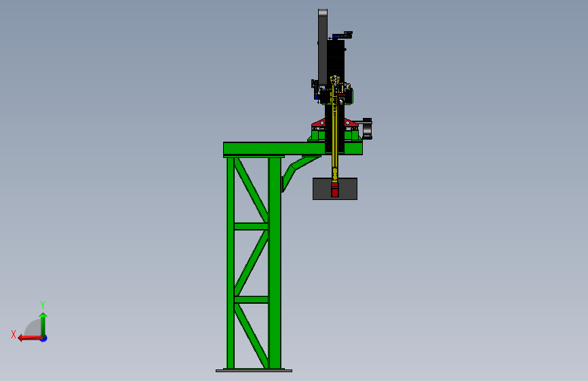Select the gray base plate under the frame
This screenshot has height=381, width=588.
tap(254, 371)
